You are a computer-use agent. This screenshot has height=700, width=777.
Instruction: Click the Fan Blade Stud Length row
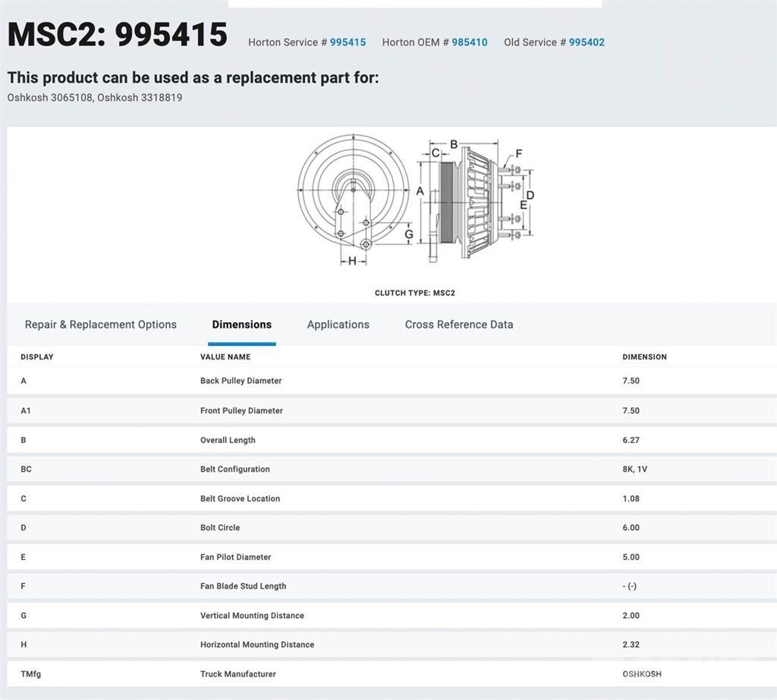(243, 586)
